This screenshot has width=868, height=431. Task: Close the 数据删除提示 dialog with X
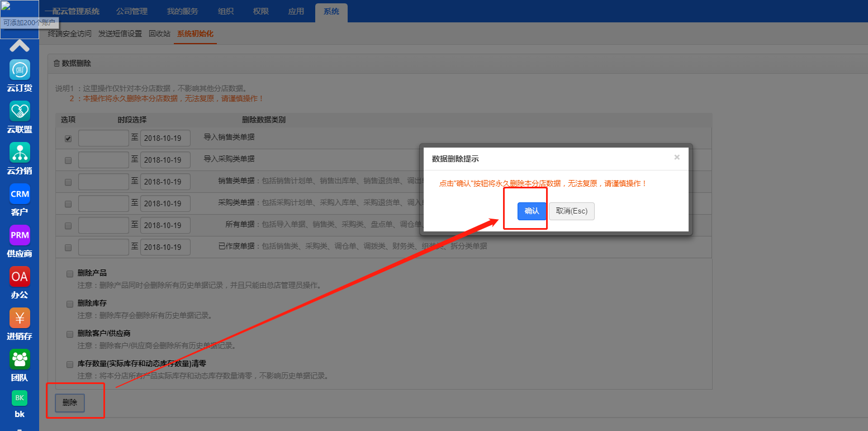677,158
